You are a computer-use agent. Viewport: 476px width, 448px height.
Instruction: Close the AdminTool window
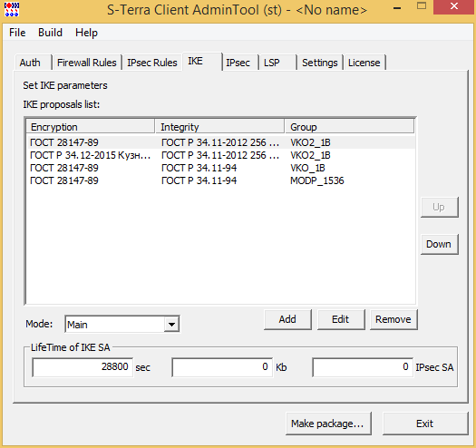pyautogui.click(x=453, y=6)
